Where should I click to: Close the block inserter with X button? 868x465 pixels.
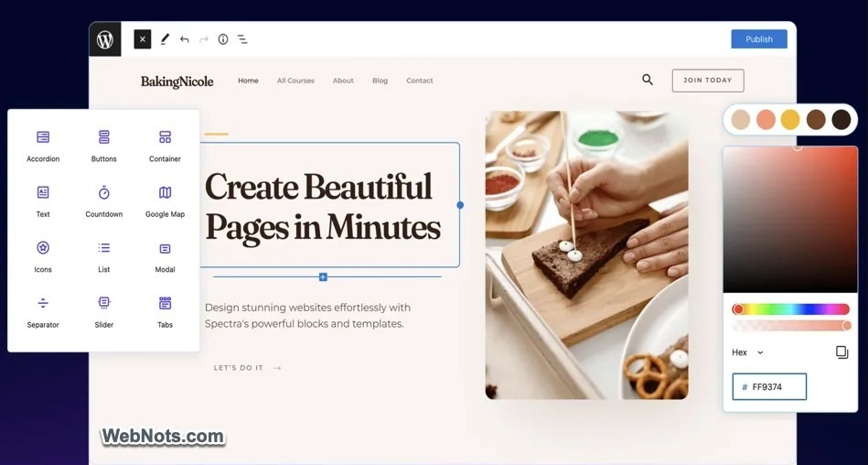[143, 39]
